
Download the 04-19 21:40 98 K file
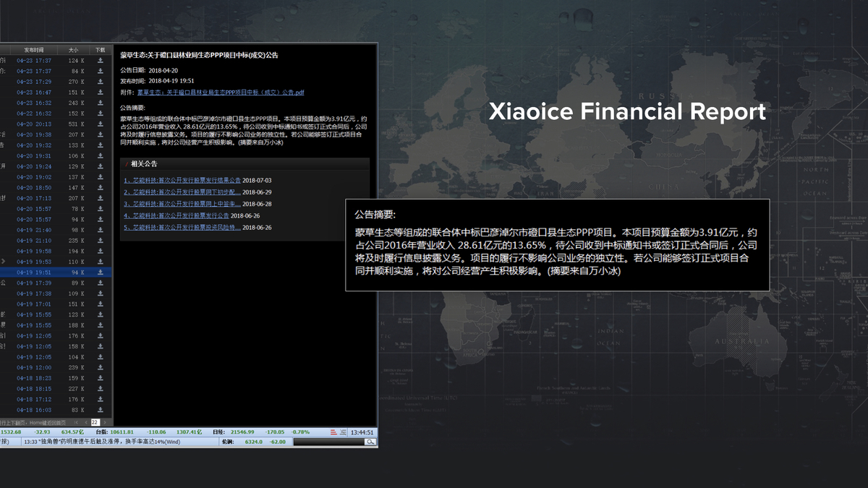tap(101, 230)
